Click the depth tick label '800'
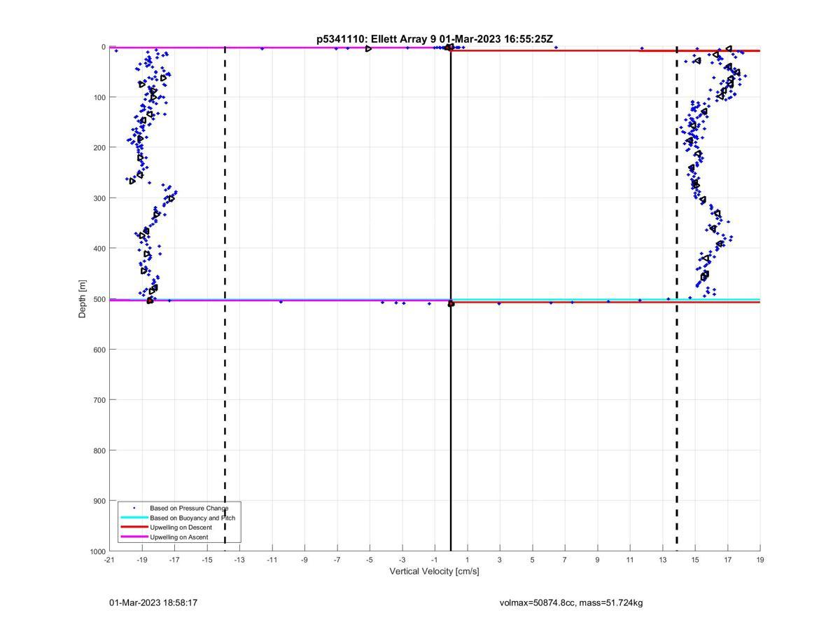Viewport: 840px width, 620px height. tap(99, 450)
